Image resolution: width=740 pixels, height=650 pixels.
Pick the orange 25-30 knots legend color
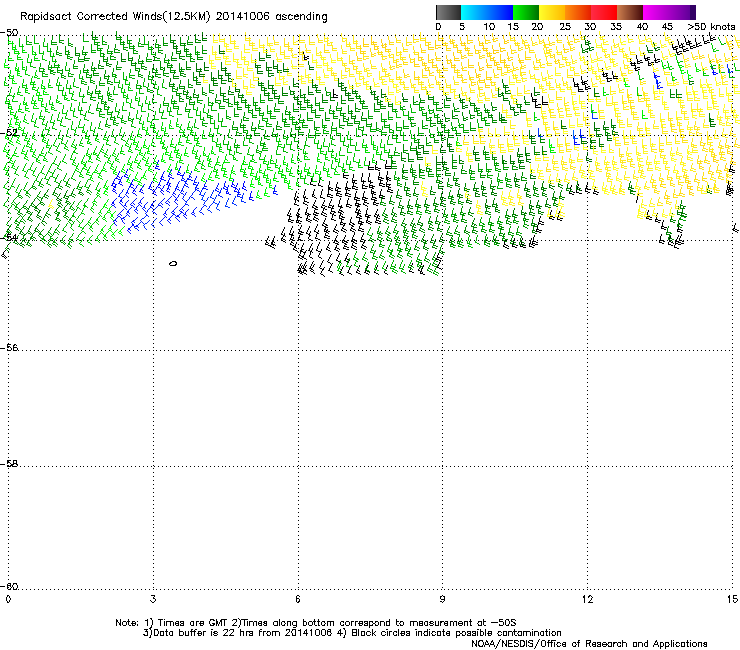click(x=578, y=12)
